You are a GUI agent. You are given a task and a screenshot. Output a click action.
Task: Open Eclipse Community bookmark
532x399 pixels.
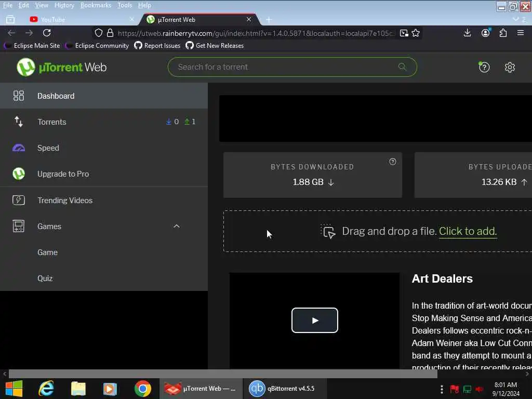[97, 46]
